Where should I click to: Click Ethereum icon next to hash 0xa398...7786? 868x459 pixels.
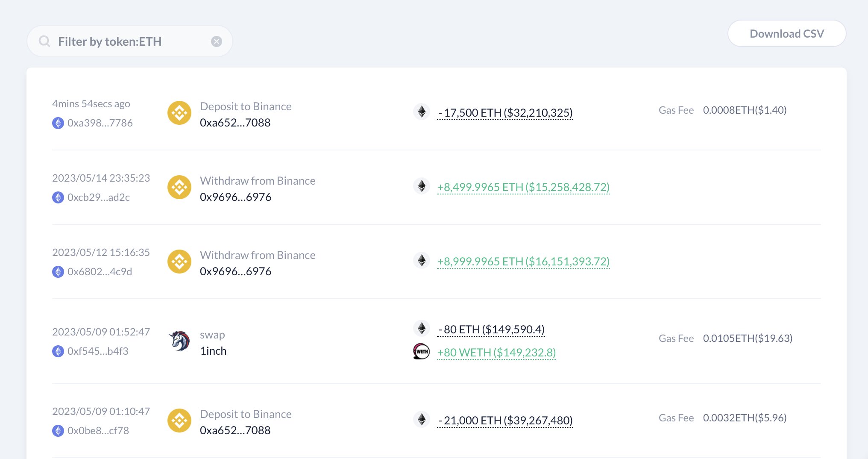point(58,123)
